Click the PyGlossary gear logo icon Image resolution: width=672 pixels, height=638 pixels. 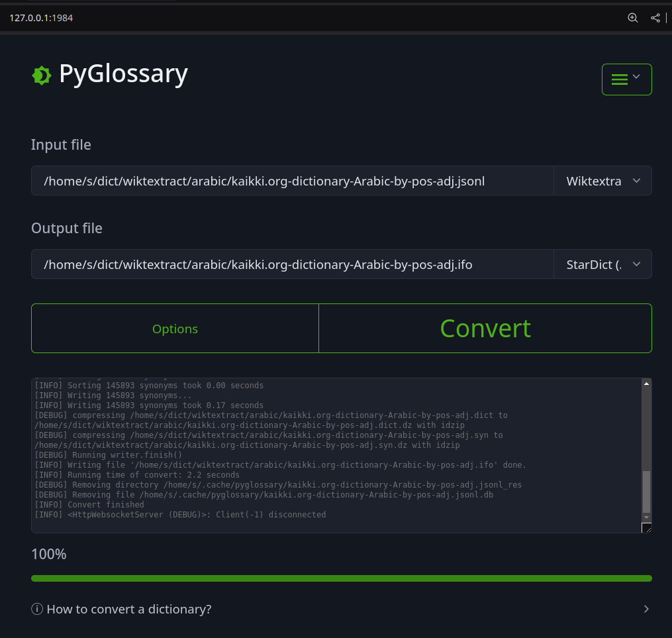pos(42,76)
